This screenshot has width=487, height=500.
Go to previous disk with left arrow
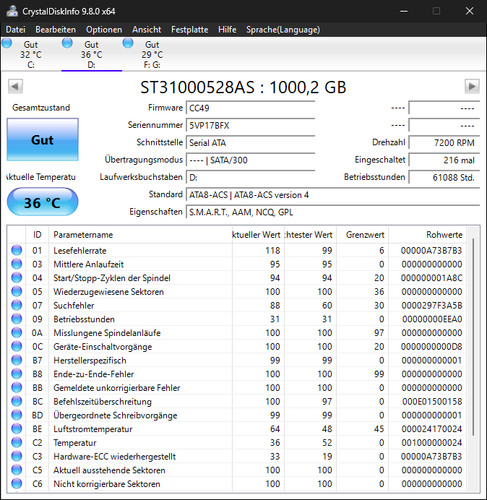tap(15, 87)
